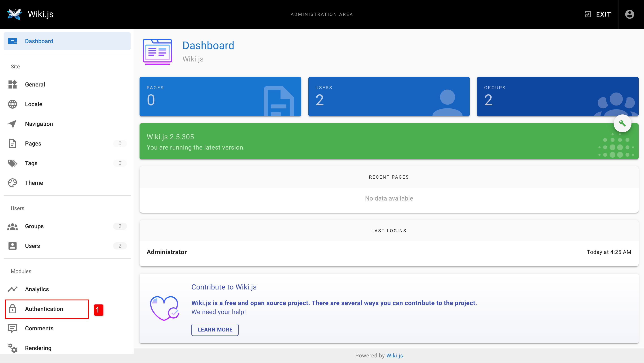Open the Pages section in the sidebar

point(33,144)
